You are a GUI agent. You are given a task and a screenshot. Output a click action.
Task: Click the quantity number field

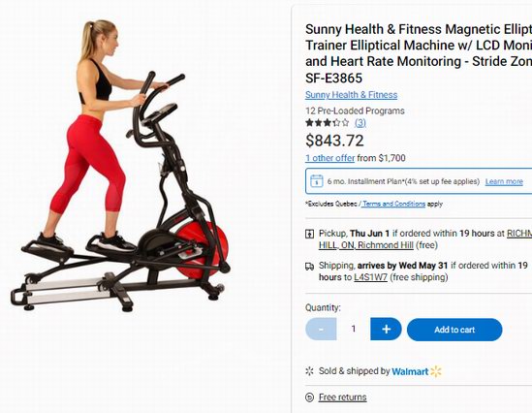click(354, 329)
